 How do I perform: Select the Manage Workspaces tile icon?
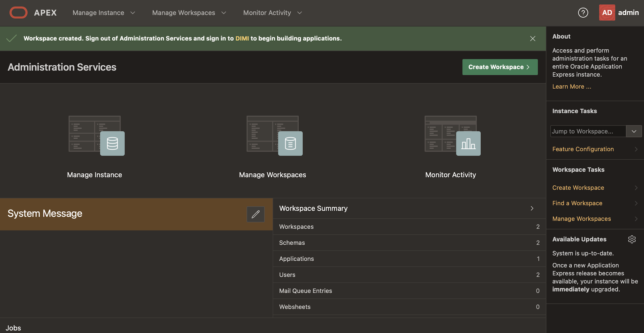(290, 143)
